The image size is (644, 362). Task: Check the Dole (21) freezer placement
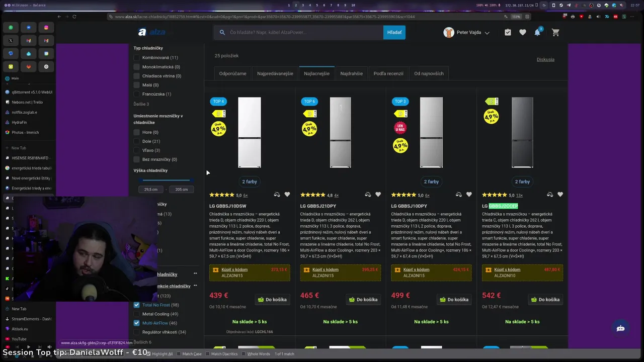point(136,141)
